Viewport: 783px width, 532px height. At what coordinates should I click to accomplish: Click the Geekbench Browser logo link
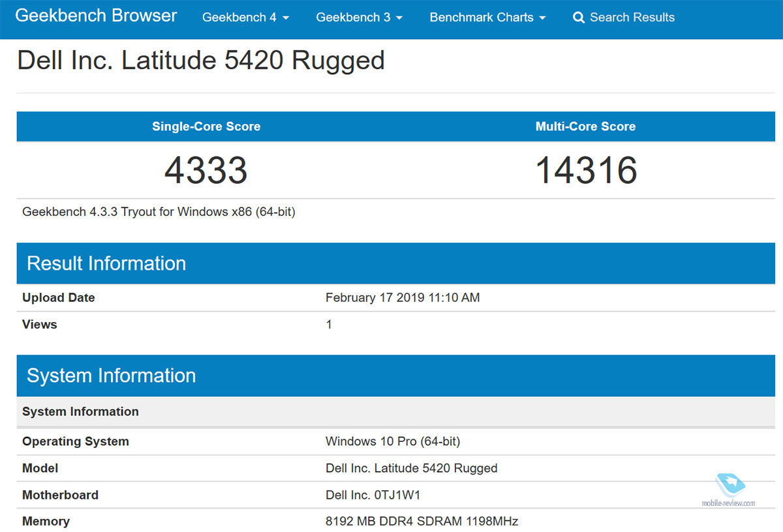[x=96, y=16]
